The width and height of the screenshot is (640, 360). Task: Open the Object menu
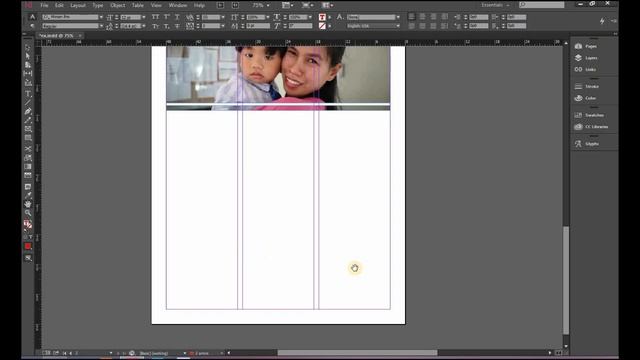[x=118, y=5]
